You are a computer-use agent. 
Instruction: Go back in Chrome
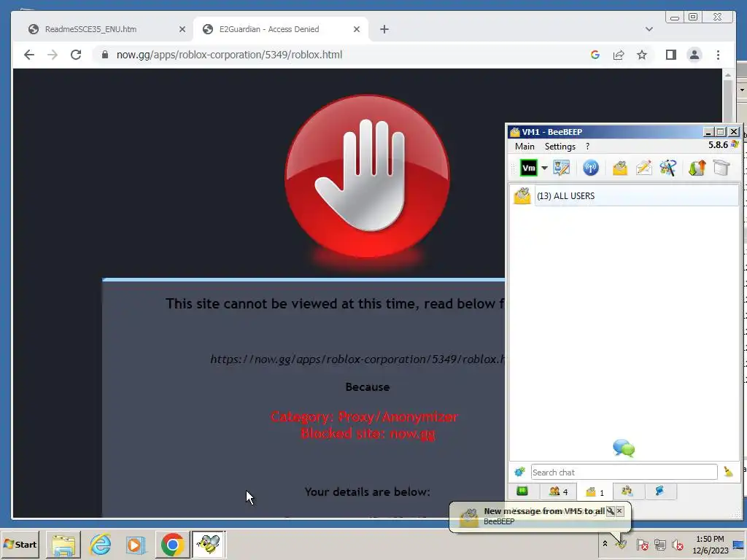tap(29, 55)
